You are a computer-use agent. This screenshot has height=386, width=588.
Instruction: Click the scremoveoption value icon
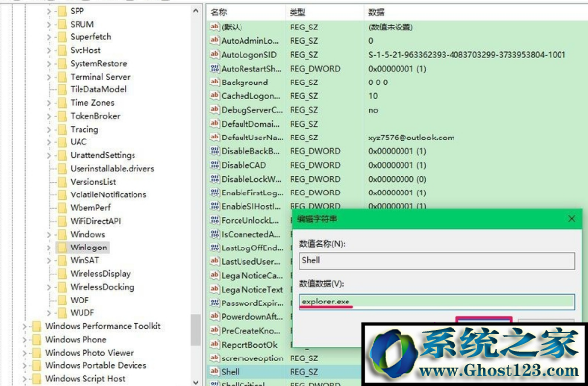click(215, 358)
